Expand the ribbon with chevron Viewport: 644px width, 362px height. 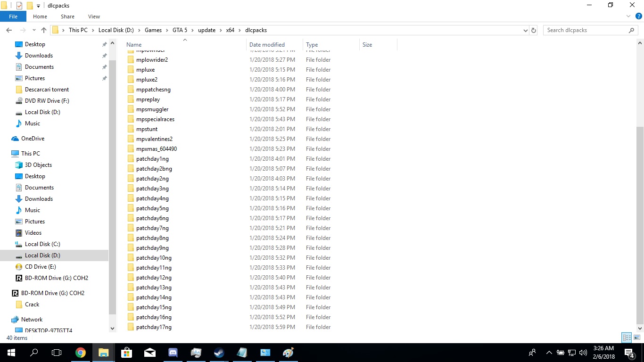click(628, 16)
